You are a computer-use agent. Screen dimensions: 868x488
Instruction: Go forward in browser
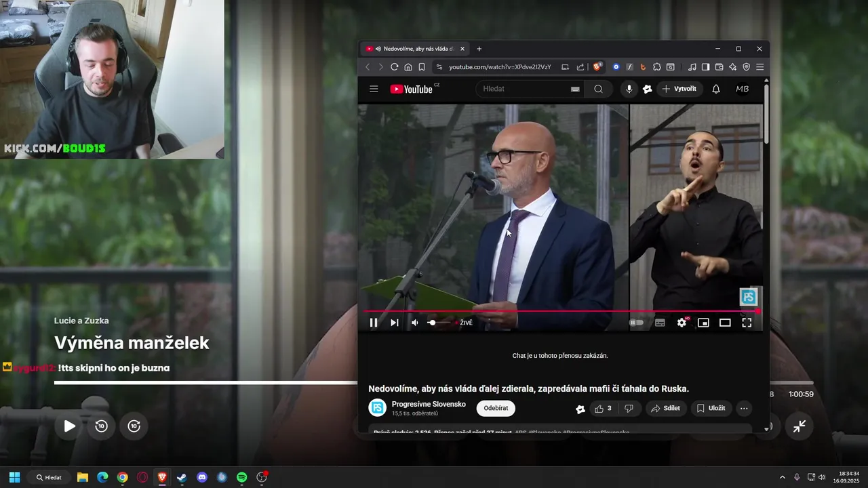pyautogui.click(x=380, y=67)
